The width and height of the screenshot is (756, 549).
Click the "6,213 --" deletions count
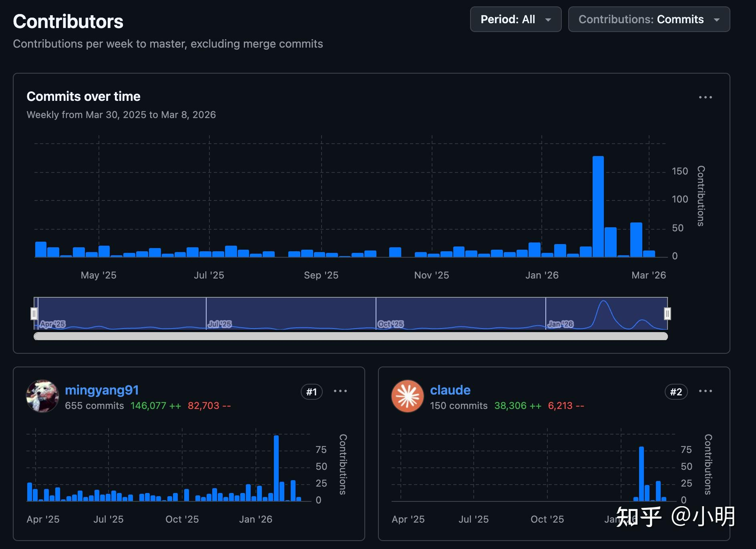click(x=566, y=406)
